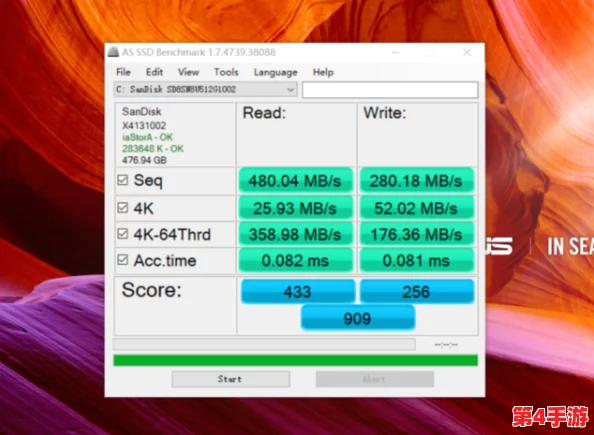Open the View menu
Image resolution: width=594 pixels, height=435 pixels.
pyautogui.click(x=188, y=72)
